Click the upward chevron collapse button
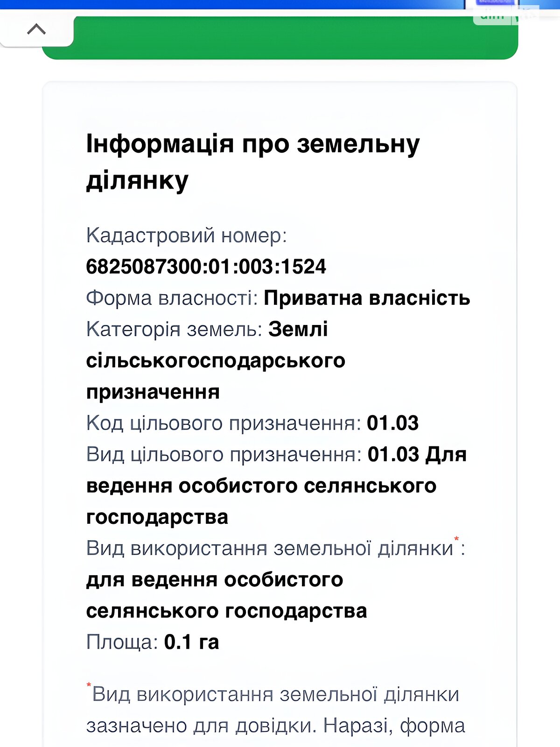Viewport: 560px width, 747px height. tap(36, 29)
